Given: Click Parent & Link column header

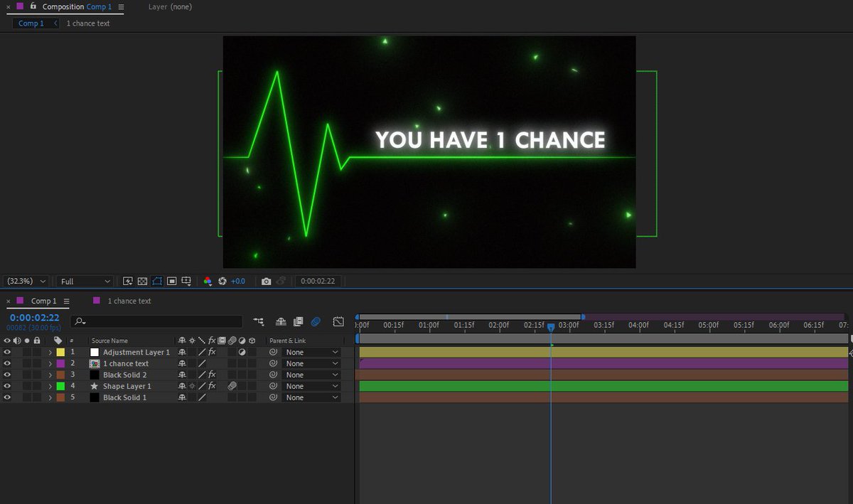Looking at the screenshot, I should click(x=287, y=341).
